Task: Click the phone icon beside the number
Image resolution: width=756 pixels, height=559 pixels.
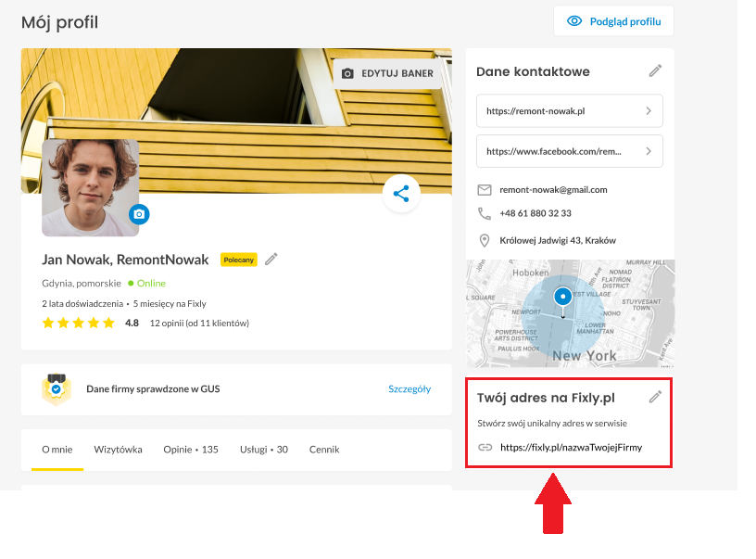Action: [x=485, y=213]
